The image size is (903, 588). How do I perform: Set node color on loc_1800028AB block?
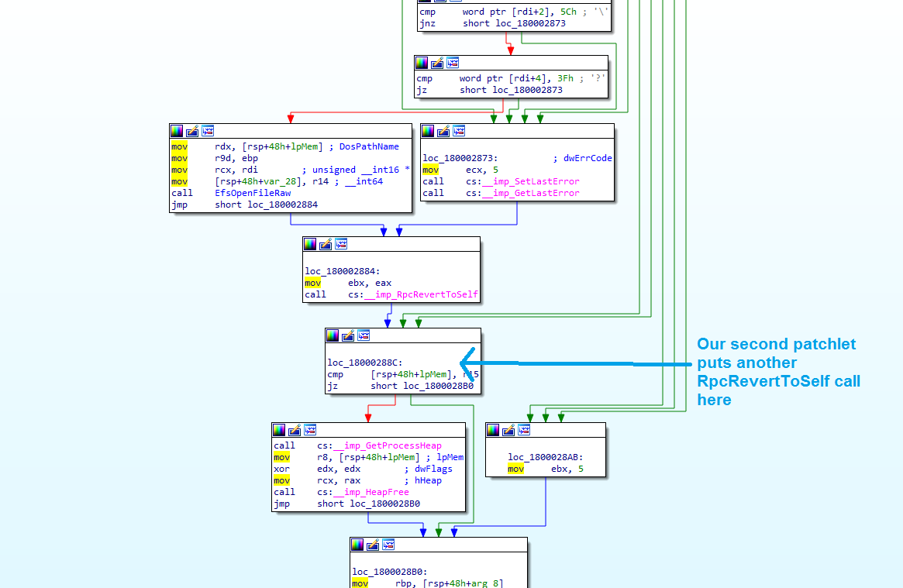tap(493, 430)
